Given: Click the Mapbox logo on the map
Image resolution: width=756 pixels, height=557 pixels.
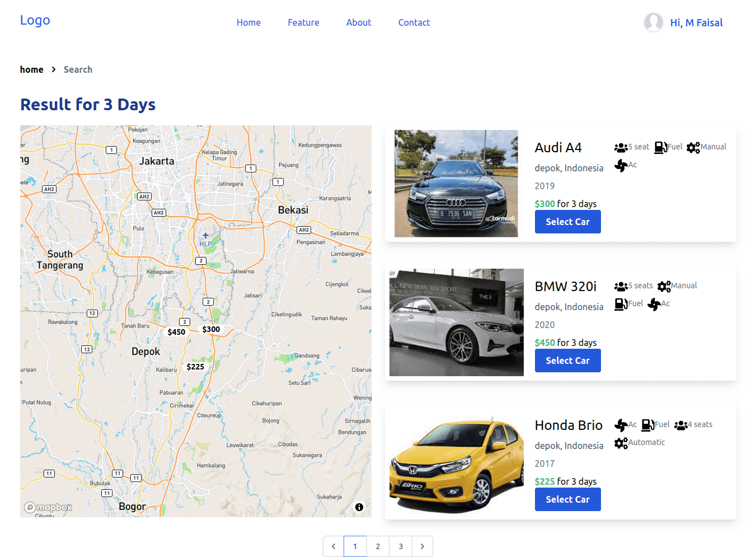Looking at the screenshot, I should point(48,507).
